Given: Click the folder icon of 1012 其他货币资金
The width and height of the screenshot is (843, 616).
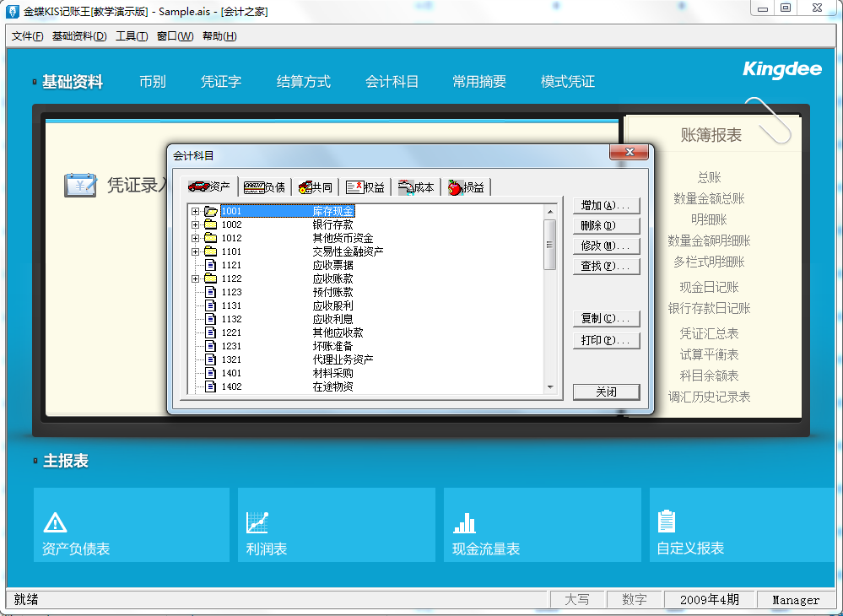Looking at the screenshot, I should click(x=211, y=238).
